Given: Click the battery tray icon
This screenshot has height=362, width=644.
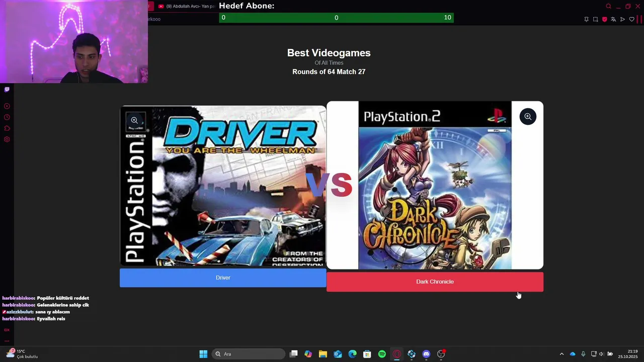Looking at the screenshot, I should point(610,354).
